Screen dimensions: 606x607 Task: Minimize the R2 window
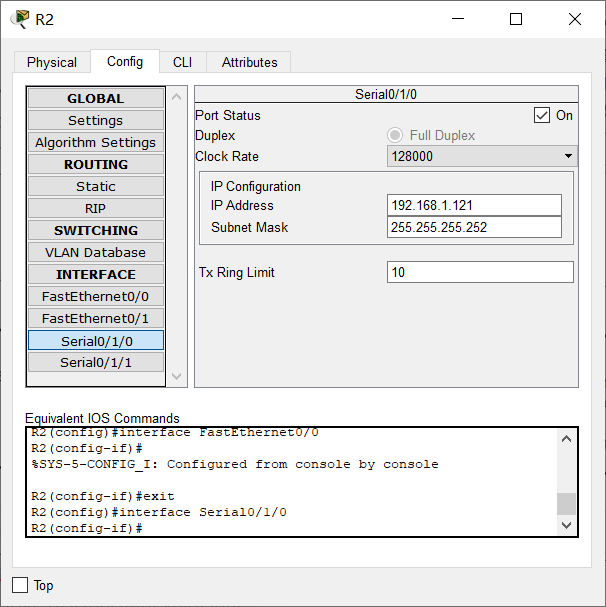click(458, 19)
